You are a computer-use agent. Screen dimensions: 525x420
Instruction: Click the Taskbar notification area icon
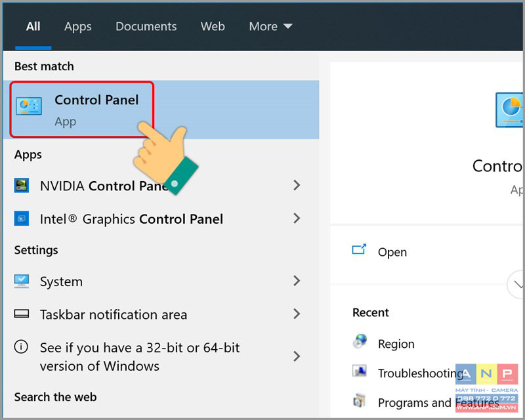(22, 314)
